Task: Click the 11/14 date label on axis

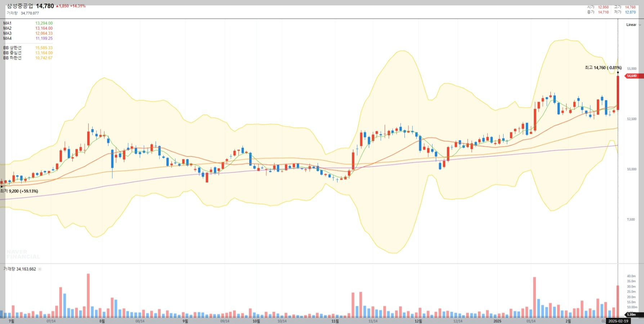Action: 373,321
